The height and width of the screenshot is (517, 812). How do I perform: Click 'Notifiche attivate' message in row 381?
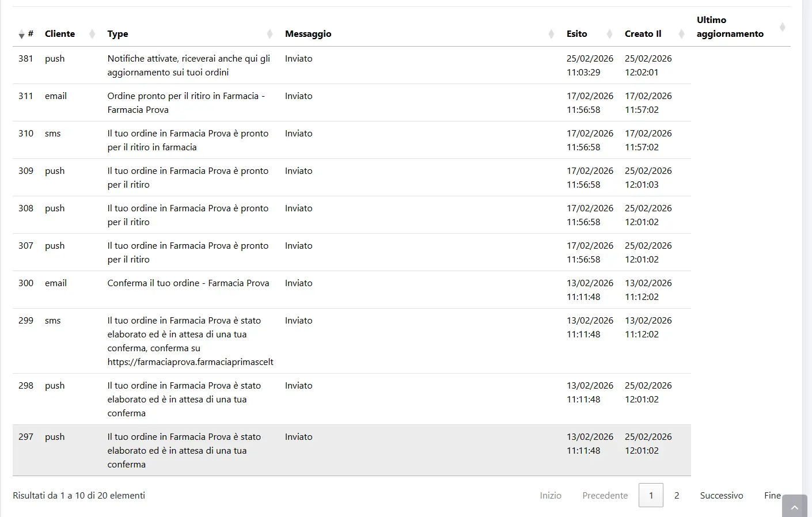188,66
